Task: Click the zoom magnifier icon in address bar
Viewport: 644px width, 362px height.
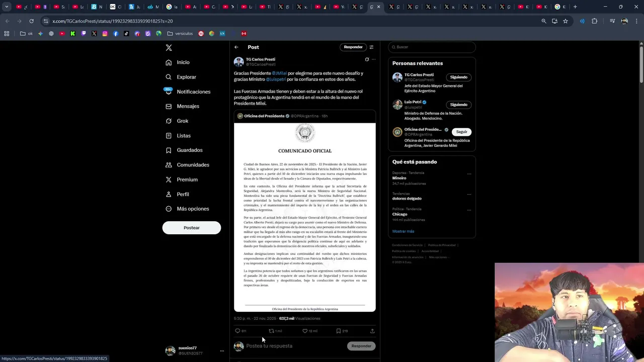Action: point(543,21)
